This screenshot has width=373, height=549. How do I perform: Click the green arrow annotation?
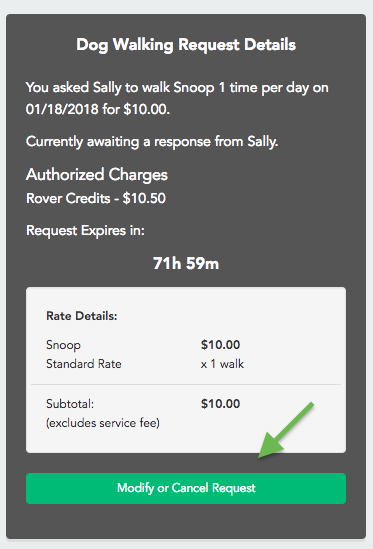tap(286, 430)
